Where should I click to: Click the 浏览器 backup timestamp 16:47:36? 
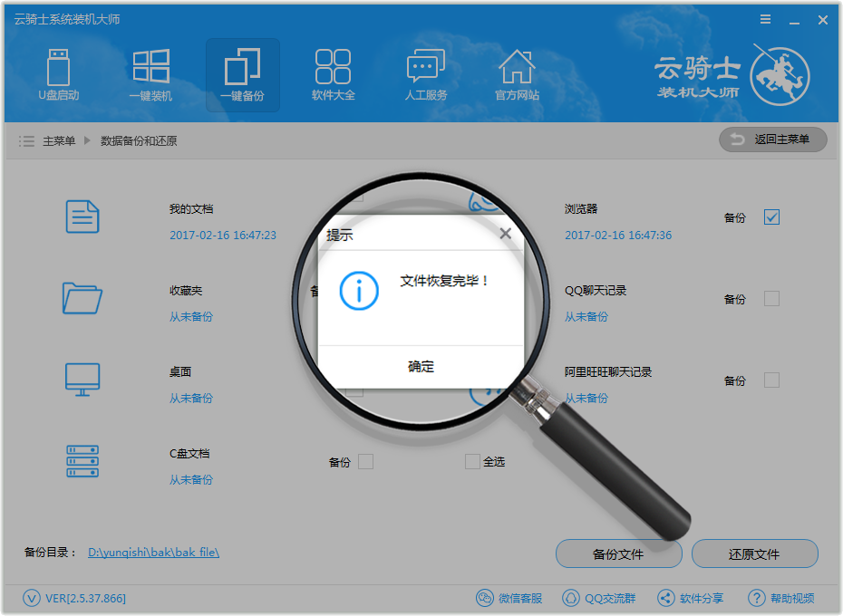tap(618, 236)
